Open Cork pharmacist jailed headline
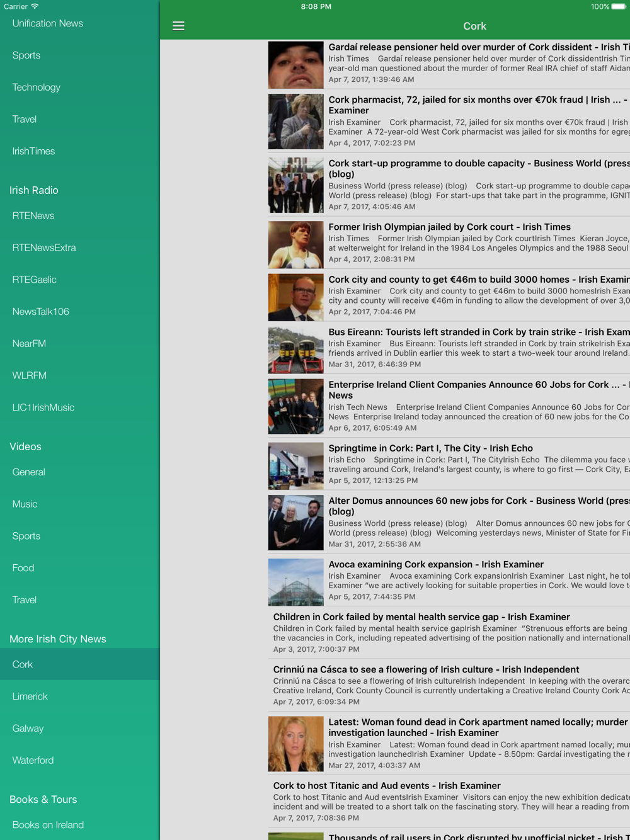Viewport: 630px width, 840px height. (479, 105)
